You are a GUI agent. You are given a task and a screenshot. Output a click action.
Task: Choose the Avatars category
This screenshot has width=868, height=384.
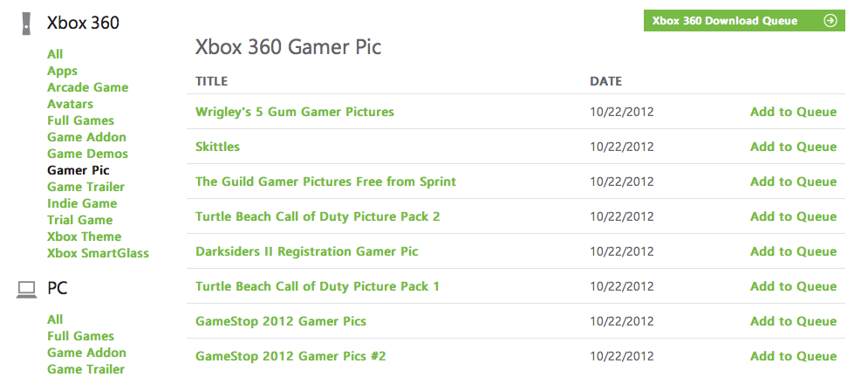70,104
